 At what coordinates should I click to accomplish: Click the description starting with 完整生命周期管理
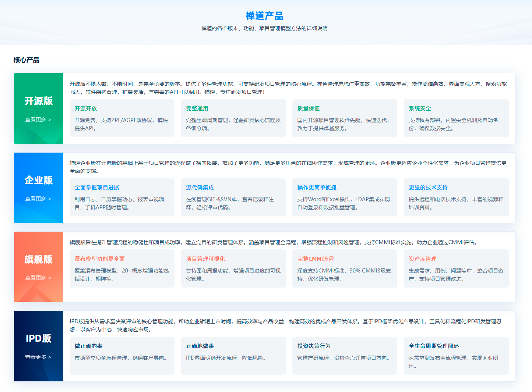[233, 124]
